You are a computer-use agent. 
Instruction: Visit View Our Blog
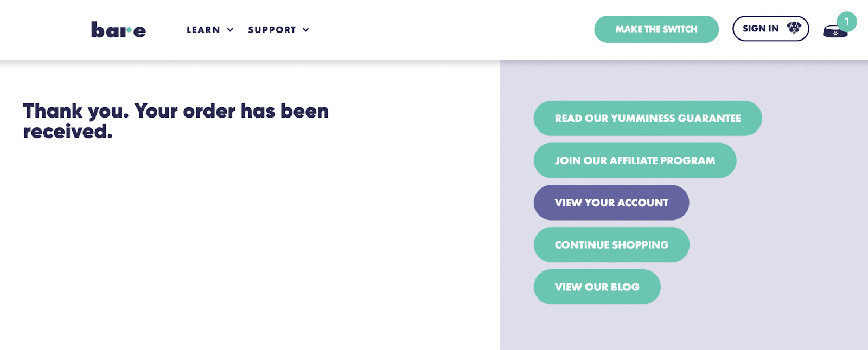tap(597, 287)
